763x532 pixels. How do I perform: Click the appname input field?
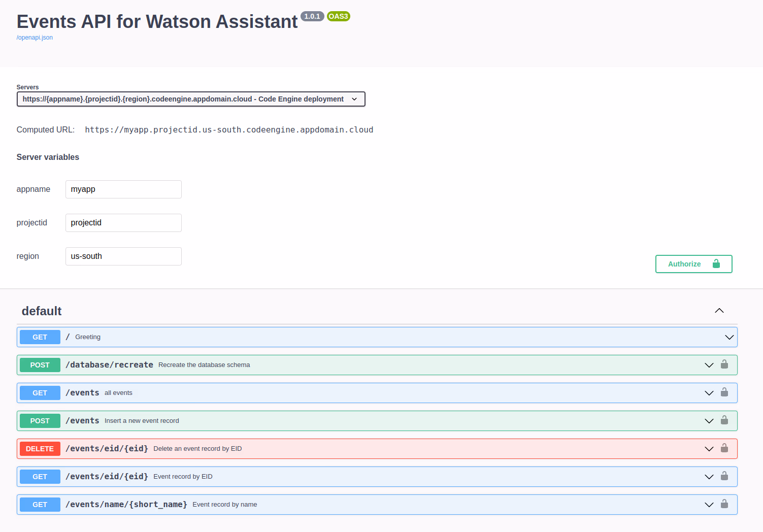tap(123, 189)
